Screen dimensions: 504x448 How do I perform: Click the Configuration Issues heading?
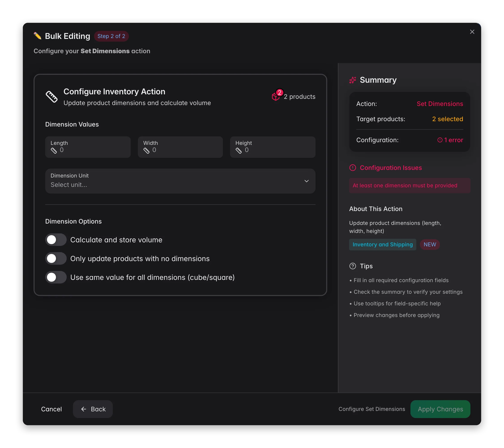(x=391, y=168)
